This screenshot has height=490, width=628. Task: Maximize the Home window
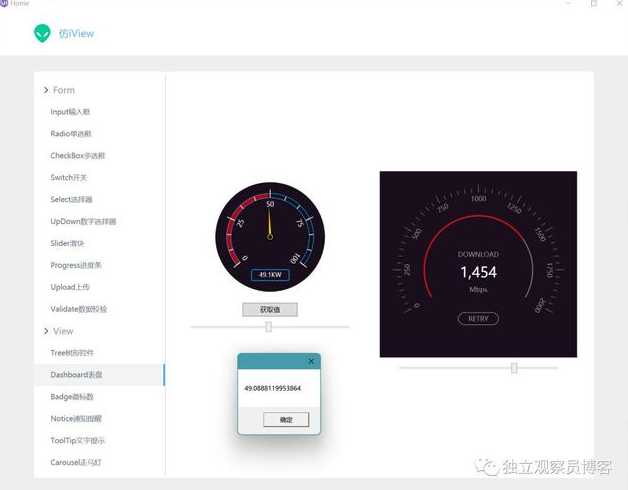[x=594, y=3]
